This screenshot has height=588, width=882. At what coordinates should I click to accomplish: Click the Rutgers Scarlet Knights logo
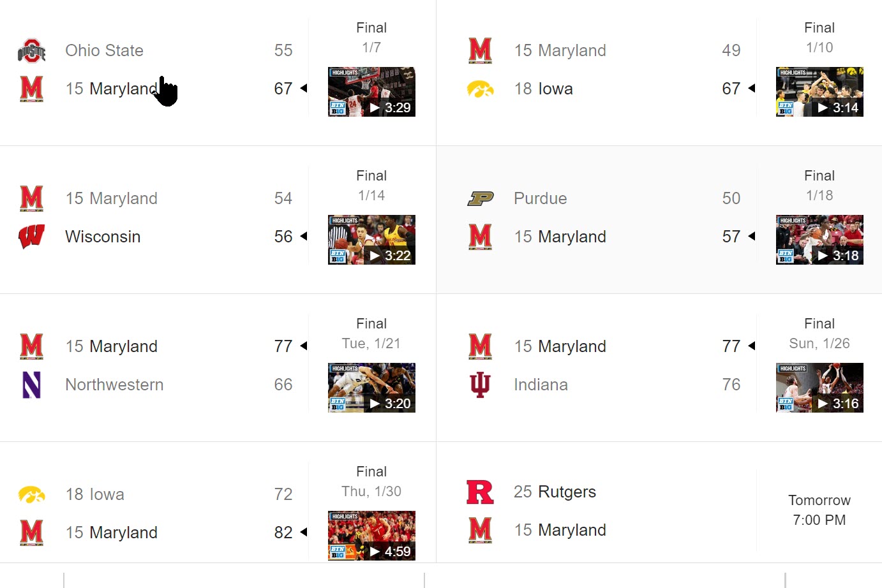479,492
